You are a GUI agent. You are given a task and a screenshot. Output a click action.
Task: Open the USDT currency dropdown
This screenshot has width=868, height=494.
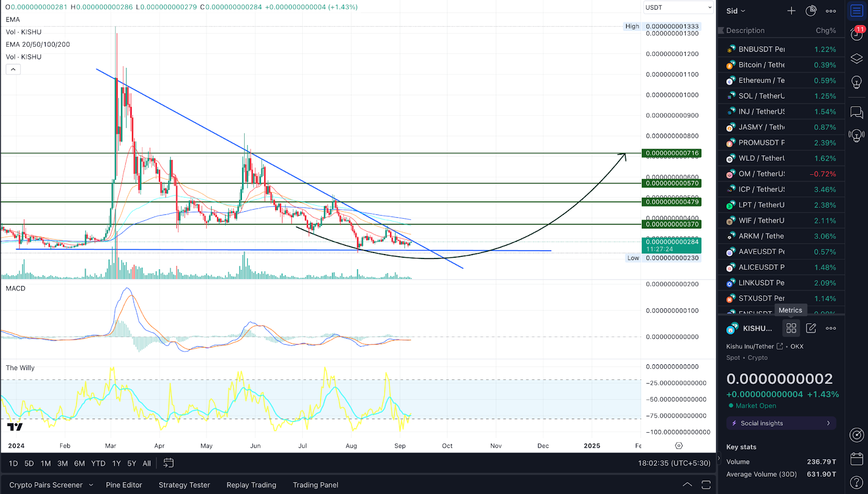click(x=678, y=8)
